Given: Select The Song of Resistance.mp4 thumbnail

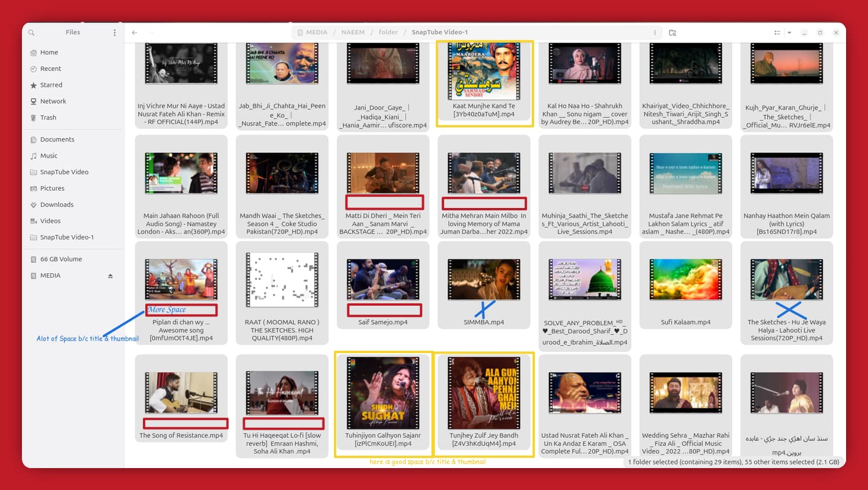Looking at the screenshot, I should (181, 393).
